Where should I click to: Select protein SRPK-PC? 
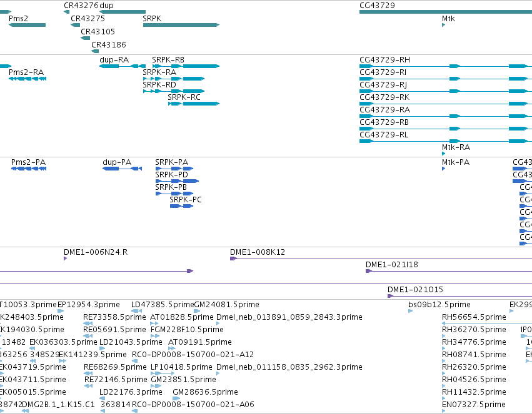tap(181, 206)
